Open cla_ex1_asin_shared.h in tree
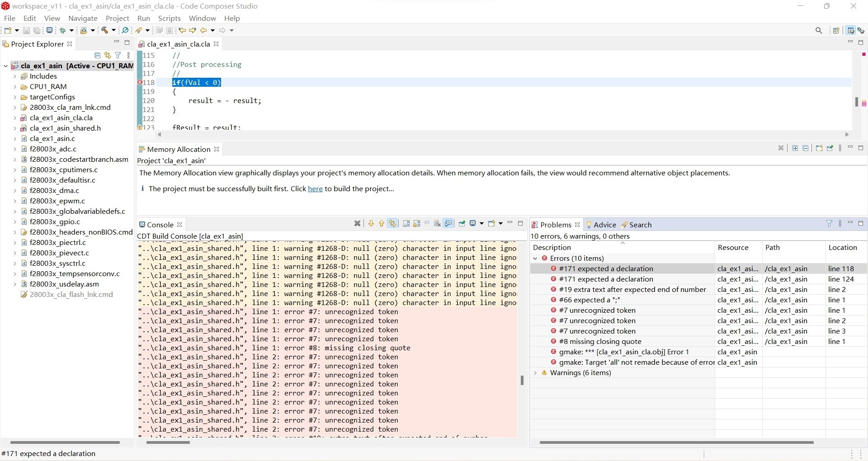 [65, 128]
